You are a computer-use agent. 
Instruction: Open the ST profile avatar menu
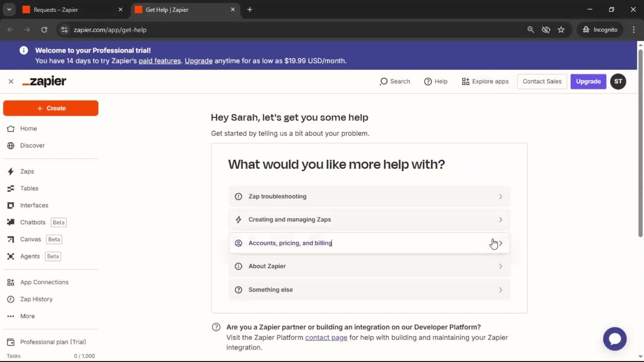pyautogui.click(x=618, y=81)
